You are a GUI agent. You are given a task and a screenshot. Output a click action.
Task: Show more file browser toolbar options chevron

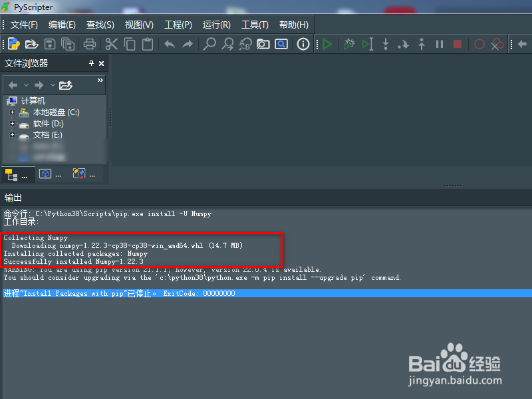click(x=100, y=80)
